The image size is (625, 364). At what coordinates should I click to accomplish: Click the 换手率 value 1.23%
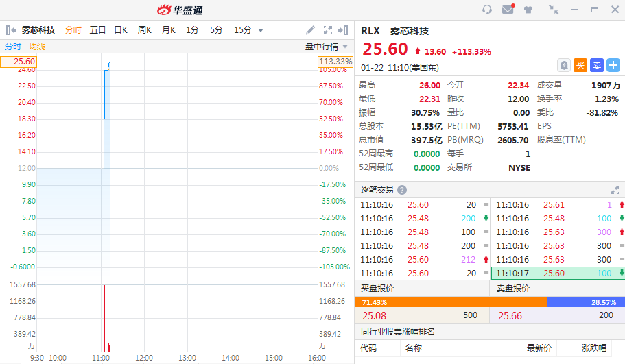point(606,99)
